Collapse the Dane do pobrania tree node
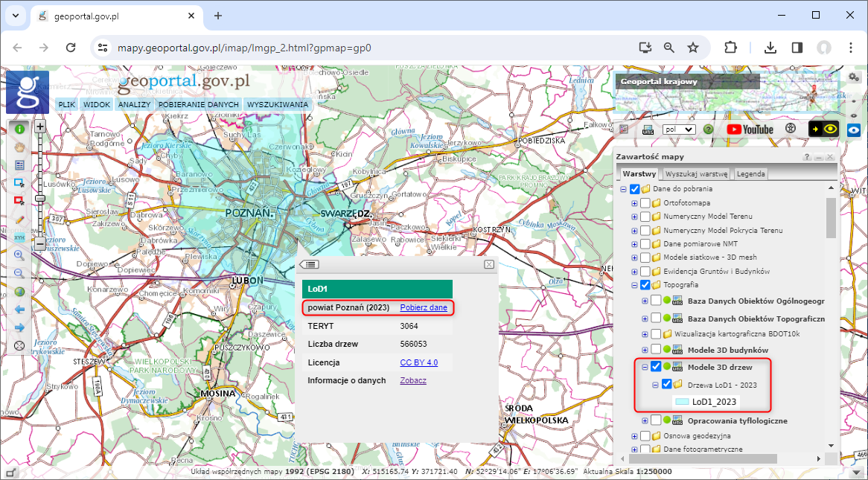The width and height of the screenshot is (868, 480). [x=624, y=188]
